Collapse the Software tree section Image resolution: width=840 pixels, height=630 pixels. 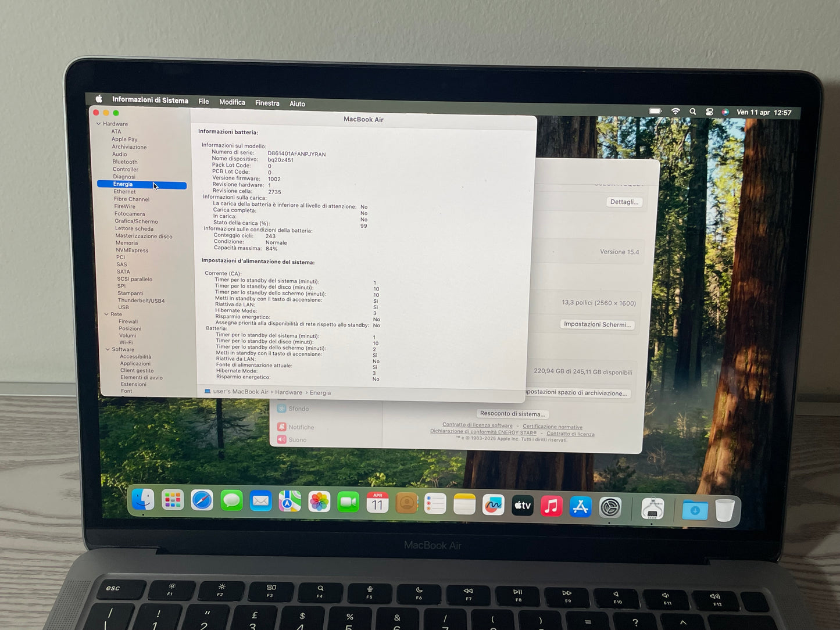[x=108, y=349]
